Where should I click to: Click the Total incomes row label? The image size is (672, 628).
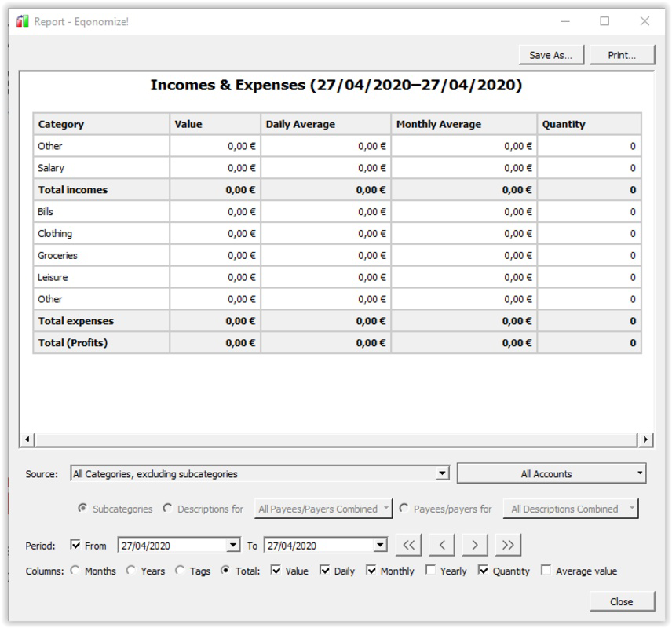tap(73, 190)
